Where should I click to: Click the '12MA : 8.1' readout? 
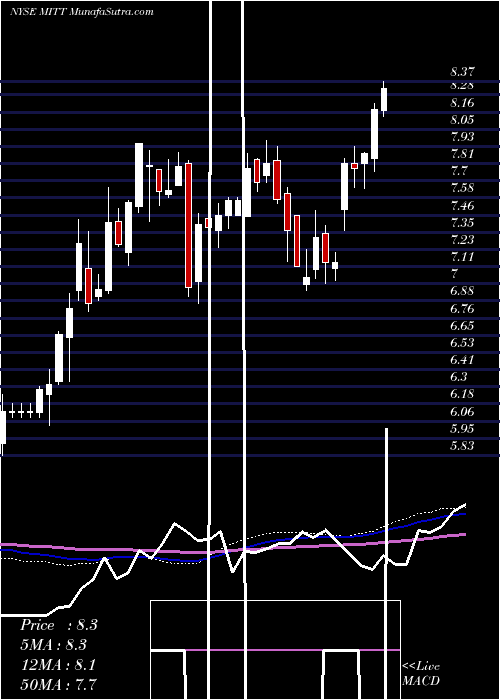[x=58, y=664]
